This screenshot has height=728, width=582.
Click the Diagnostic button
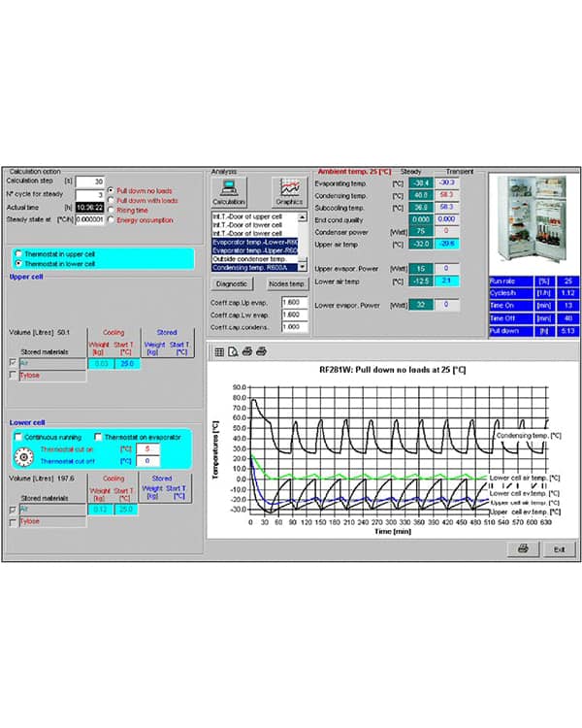(232, 284)
